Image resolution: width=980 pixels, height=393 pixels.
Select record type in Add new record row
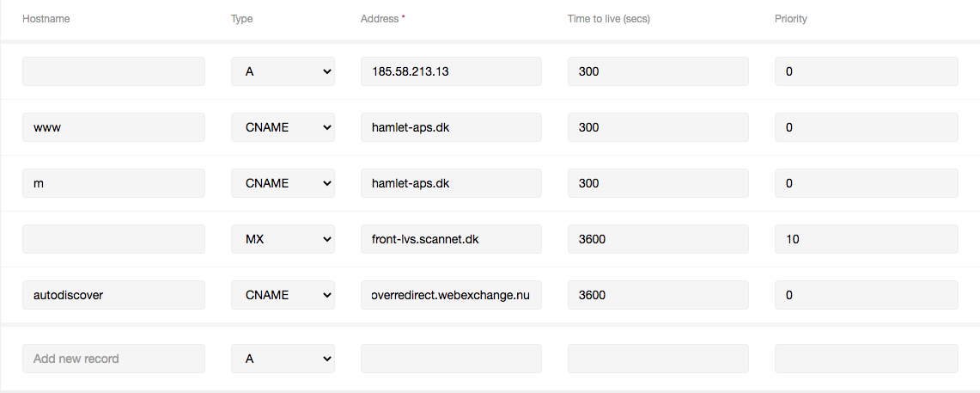283,359
